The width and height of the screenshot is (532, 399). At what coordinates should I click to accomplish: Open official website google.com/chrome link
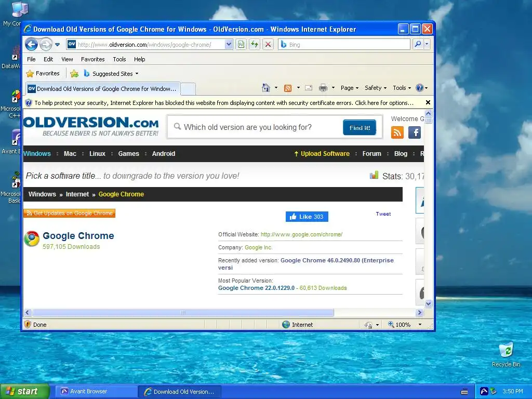tap(302, 234)
